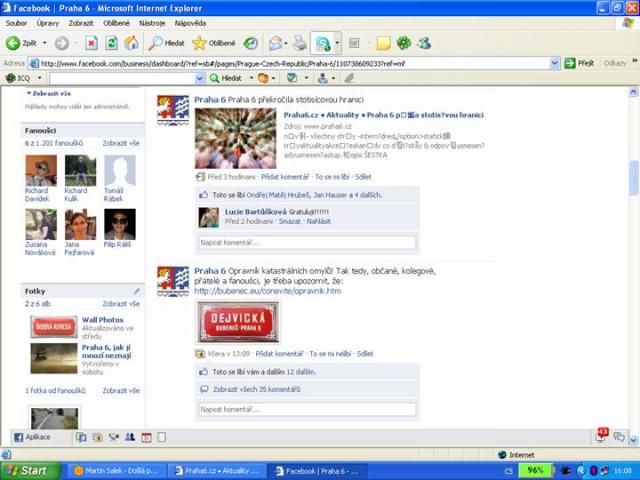640x480 pixels.
Task: Click Smazat on Lucie Bartůňková's comment
Action: [x=289, y=221]
